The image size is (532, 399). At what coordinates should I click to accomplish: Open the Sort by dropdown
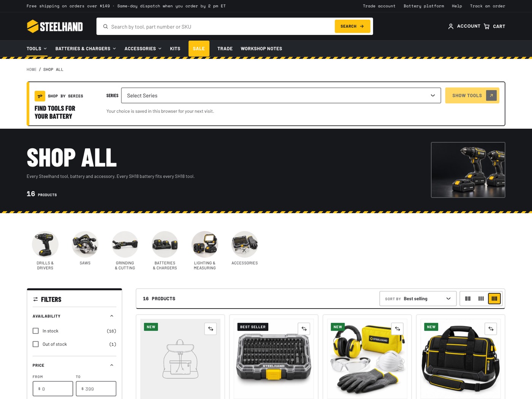(x=418, y=299)
